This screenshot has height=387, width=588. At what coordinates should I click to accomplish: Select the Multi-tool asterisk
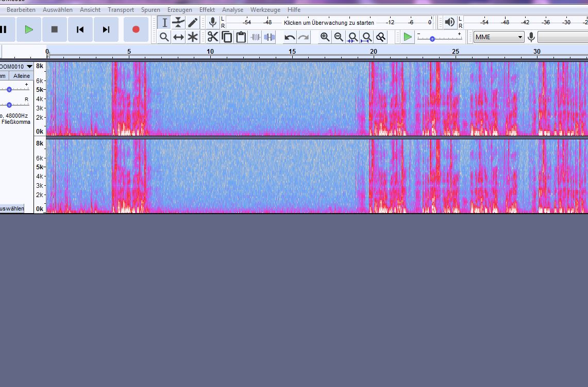coord(192,37)
